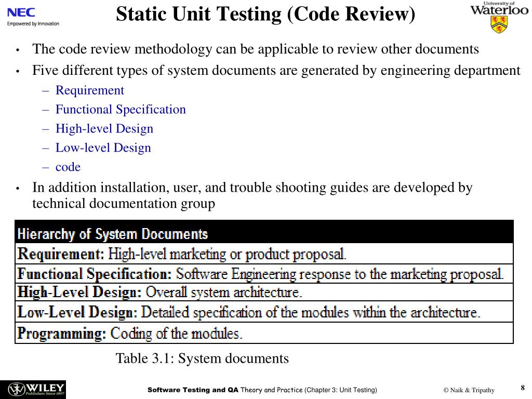Click the table row 'Requirement: High-level marketing or product proposal'
Viewport: 532px width, 399px height.
click(x=264, y=254)
